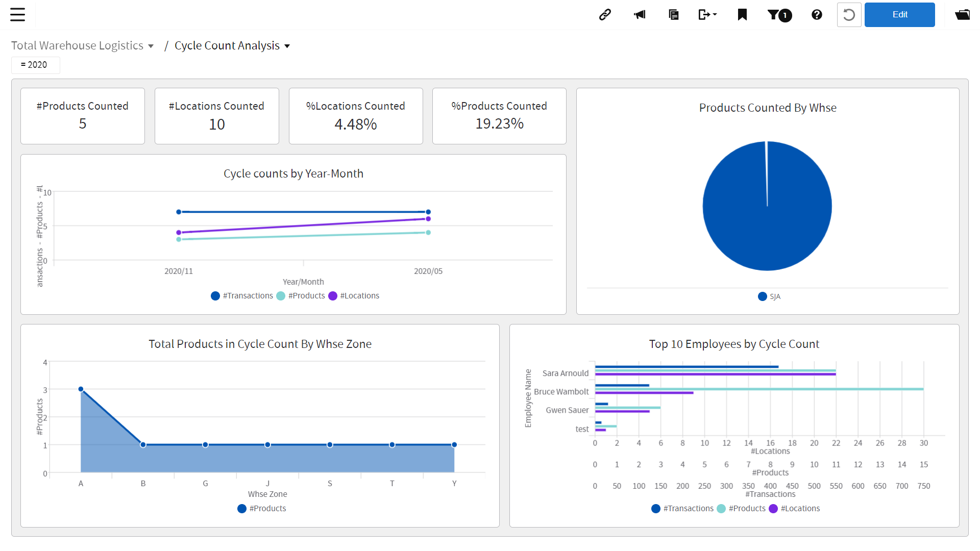The height and width of the screenshot is (551, 980).
Task: Select the = 2020 filter chip
Action: click(x=35, y=65)
